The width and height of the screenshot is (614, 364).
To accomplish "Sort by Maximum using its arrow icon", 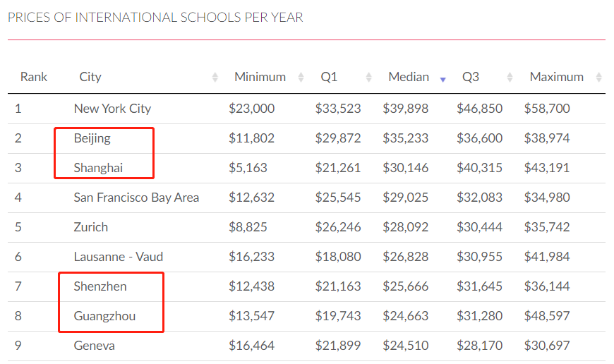I will 598,77.
